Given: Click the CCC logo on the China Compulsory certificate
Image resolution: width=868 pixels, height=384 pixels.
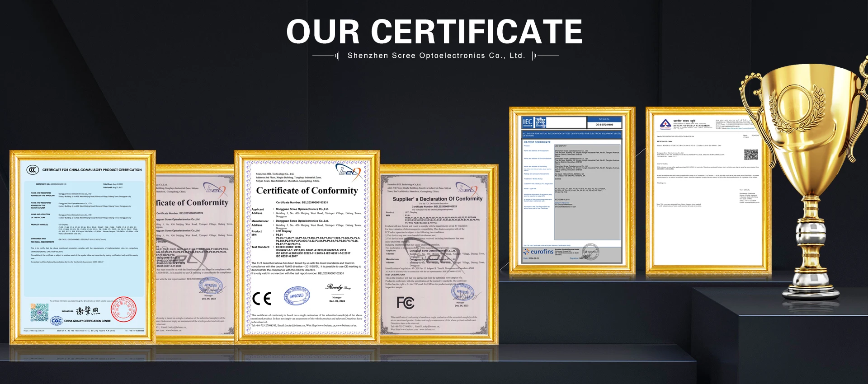Looking at the screenshot, I should pos(33,170).
